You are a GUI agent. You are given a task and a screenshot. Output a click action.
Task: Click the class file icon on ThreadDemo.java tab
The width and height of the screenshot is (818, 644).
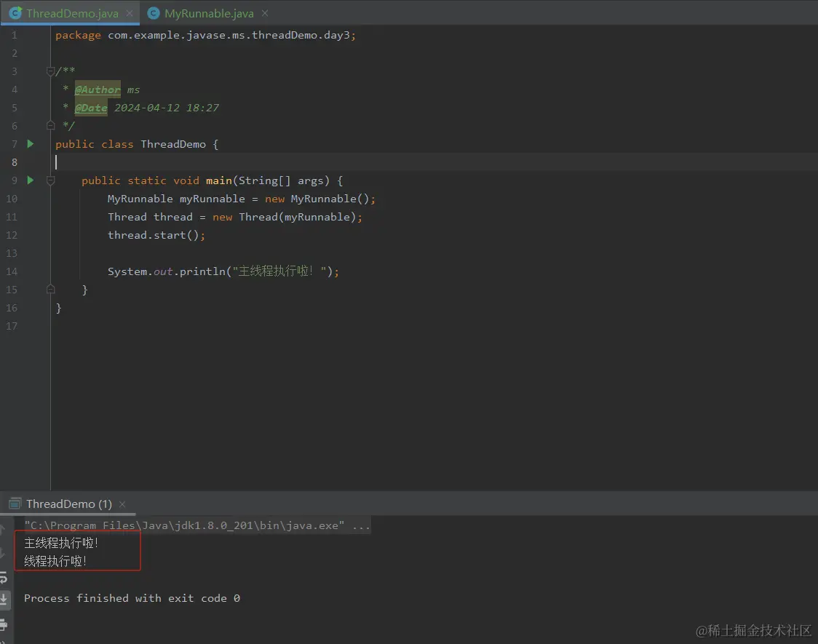click(16, 13)
